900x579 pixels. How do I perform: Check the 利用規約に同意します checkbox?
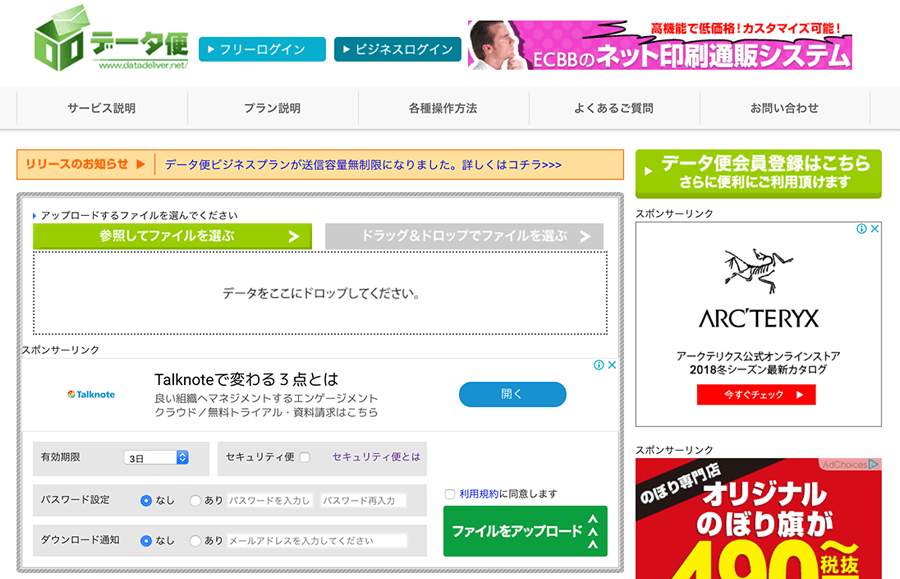pyautogui.click(x=450, y=494)
